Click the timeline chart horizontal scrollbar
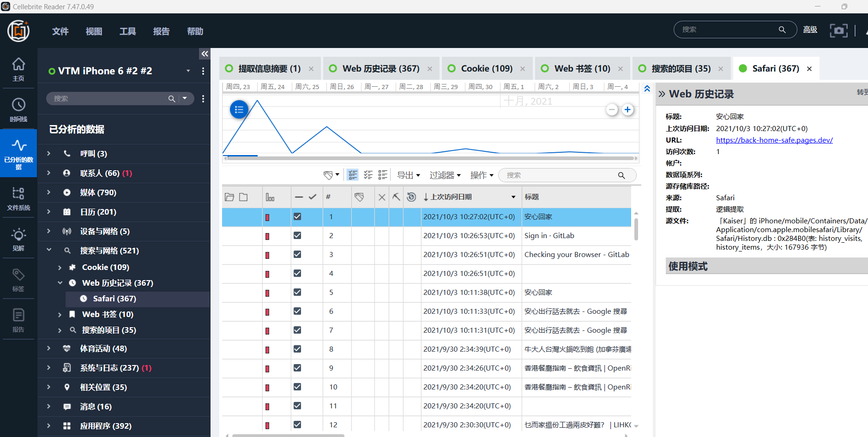This screenshot has height=437, width=868. point(431,158)
